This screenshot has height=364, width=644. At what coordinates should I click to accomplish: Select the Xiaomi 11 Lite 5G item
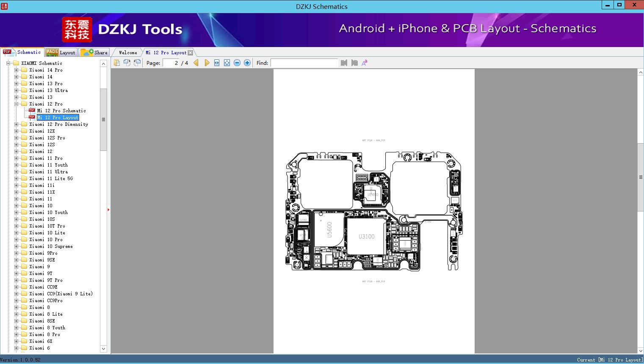(51, 178)
